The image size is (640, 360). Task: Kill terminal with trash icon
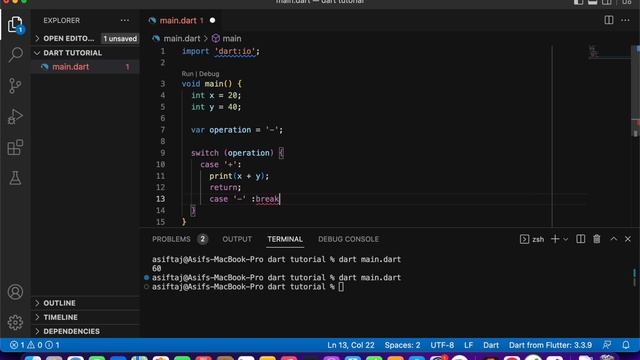(x=597, y=239)
